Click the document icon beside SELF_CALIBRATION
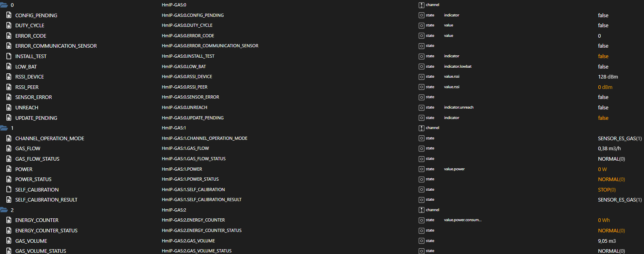The image size is (644, 254). (9, 189)
